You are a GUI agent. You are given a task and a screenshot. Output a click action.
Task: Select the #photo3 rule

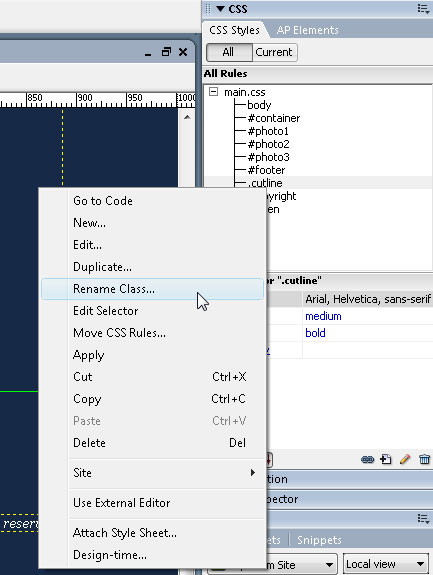[x=268, y=157]
